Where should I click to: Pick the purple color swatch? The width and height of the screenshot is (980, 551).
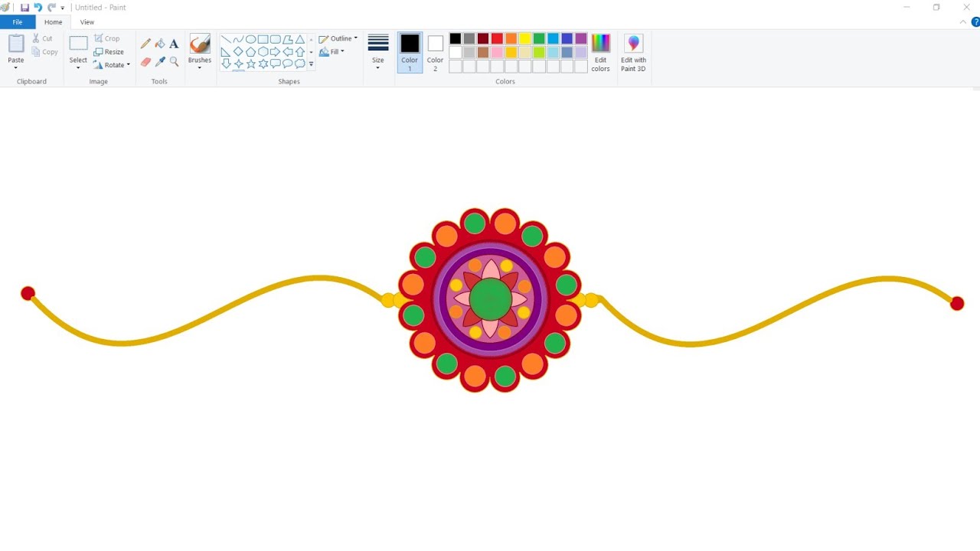pos(581,38)
